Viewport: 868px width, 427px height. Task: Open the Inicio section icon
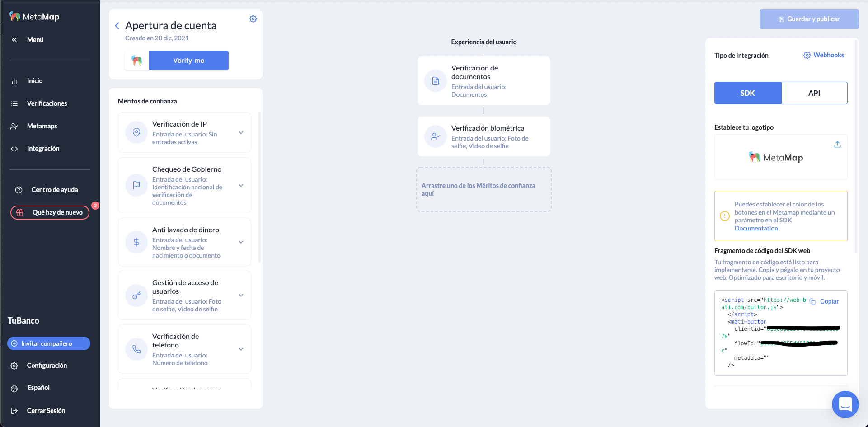(15, 81)
